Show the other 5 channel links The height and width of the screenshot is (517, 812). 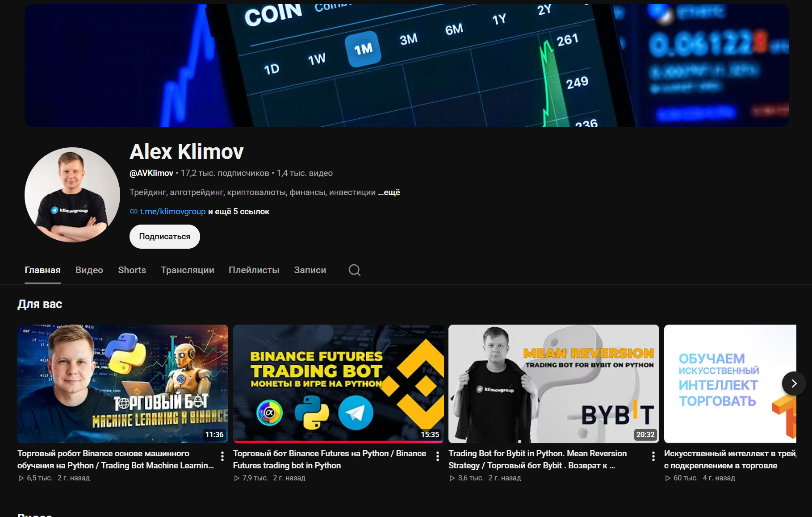[239, 212]
